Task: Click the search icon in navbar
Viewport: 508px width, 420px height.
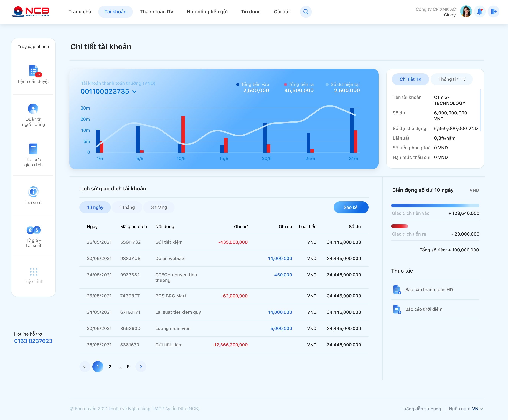Action: tap(306, 11)
